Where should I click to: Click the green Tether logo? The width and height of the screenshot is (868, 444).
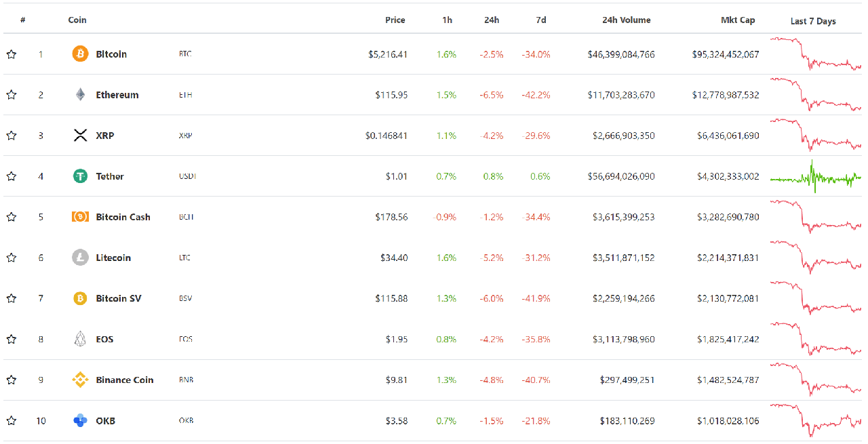[x=80, y=176]
